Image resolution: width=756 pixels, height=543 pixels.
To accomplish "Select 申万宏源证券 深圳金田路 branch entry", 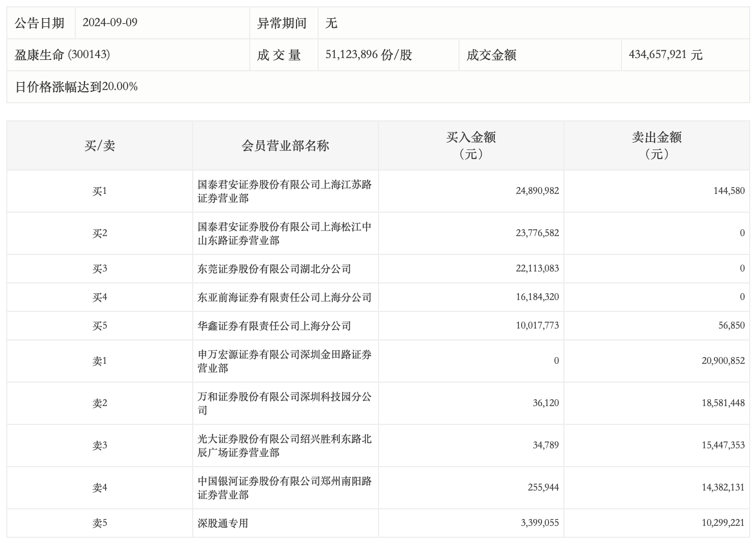I will 284,361.
